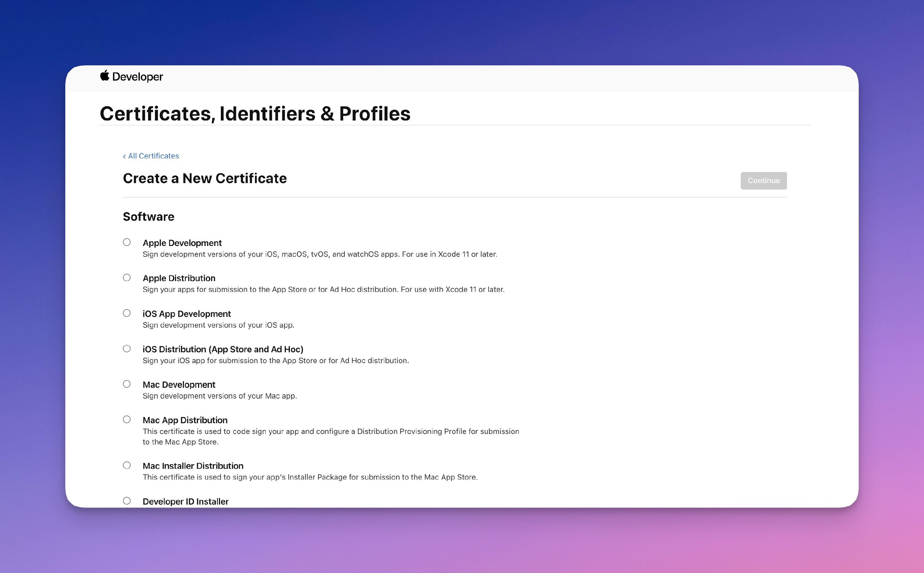The width and height of the screenshot is (924, 573).
Task: Select the Developer ID Installer option
Action: pyautogui.click(x=127, y=500)
